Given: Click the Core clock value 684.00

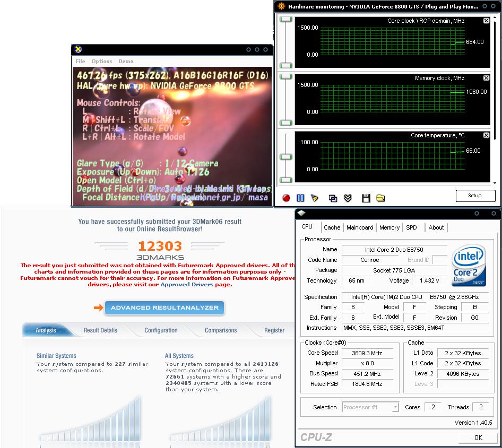Looking at the screenshot, I should (474, 42).
